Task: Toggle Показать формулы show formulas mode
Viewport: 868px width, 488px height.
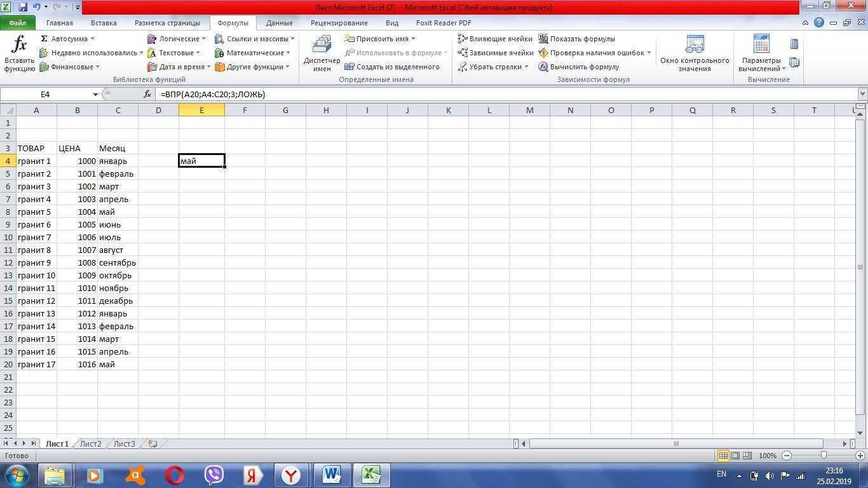Action: [576, 39]
